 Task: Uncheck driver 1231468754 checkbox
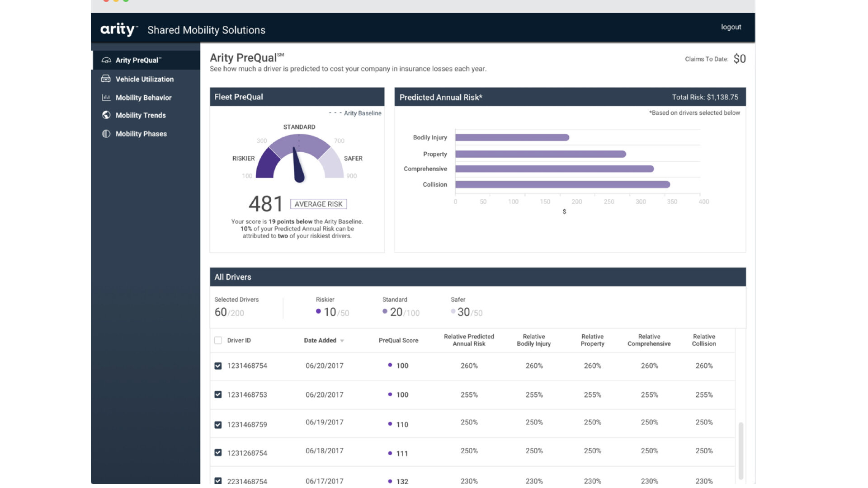click(x=218, y=366)
